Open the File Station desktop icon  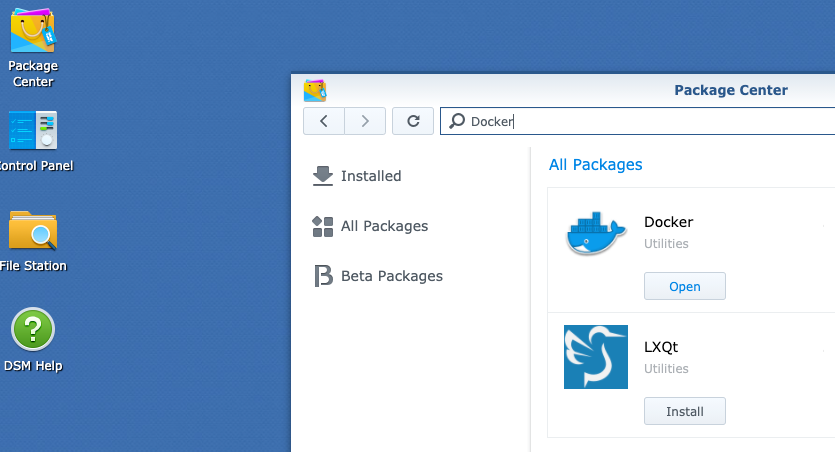click(33, 231)
